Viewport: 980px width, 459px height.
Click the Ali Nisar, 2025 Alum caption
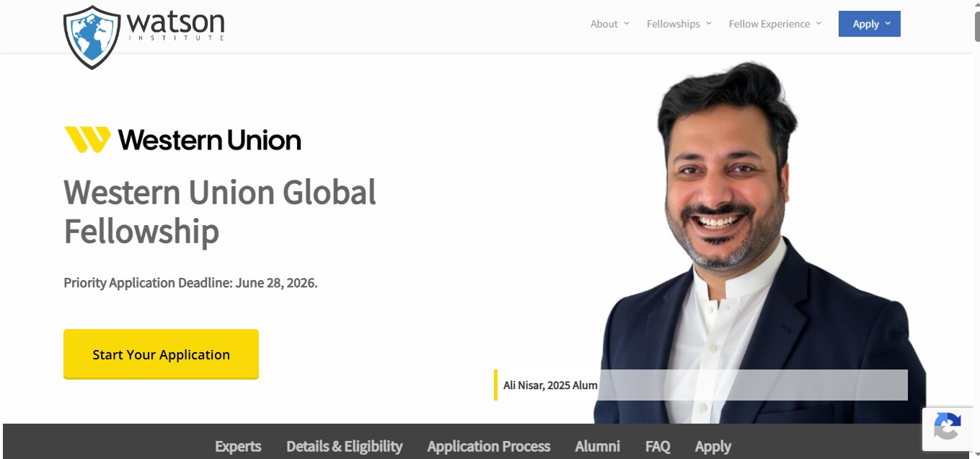click(x=550, y=385)
